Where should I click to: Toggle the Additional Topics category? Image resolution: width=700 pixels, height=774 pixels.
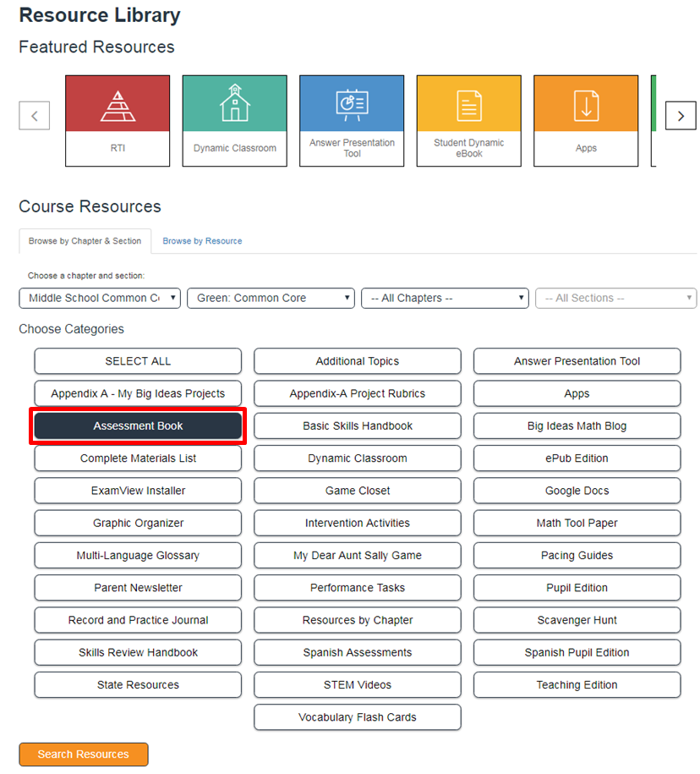(x=358, y=361)
